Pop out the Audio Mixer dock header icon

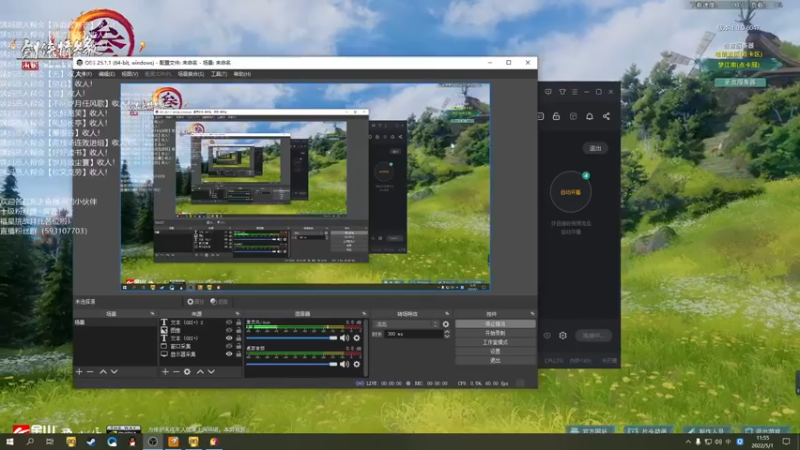(x=364, y=313)
